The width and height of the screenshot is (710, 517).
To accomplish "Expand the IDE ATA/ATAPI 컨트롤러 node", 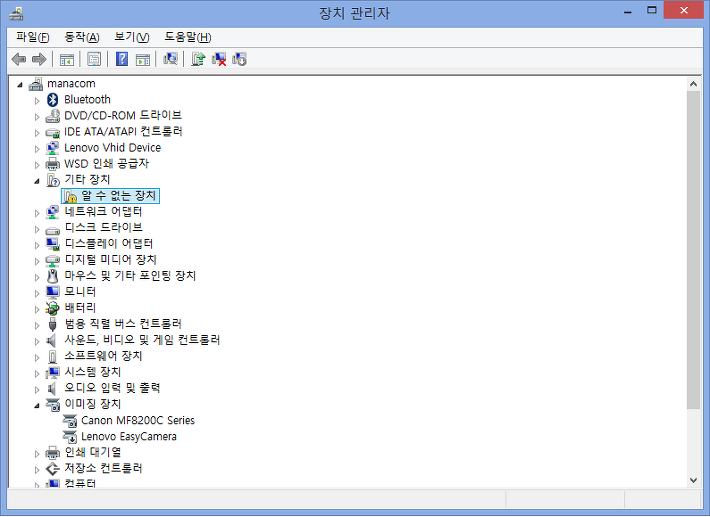I will (37, 133).
